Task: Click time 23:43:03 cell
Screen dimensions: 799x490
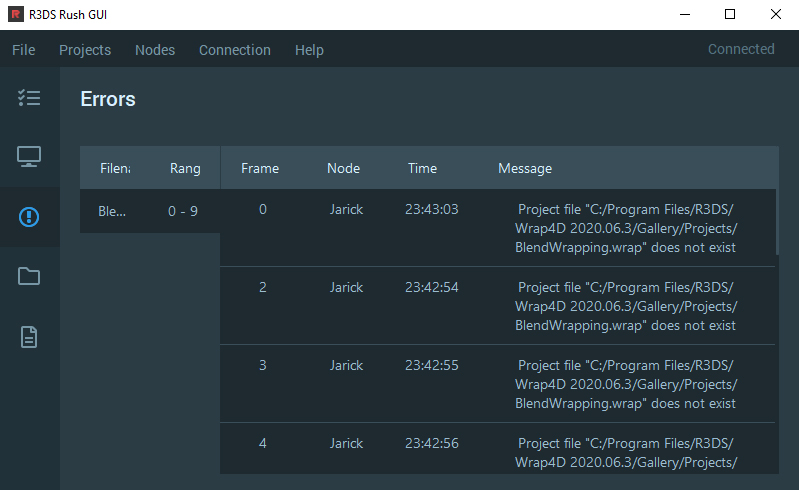Action: 432,209
